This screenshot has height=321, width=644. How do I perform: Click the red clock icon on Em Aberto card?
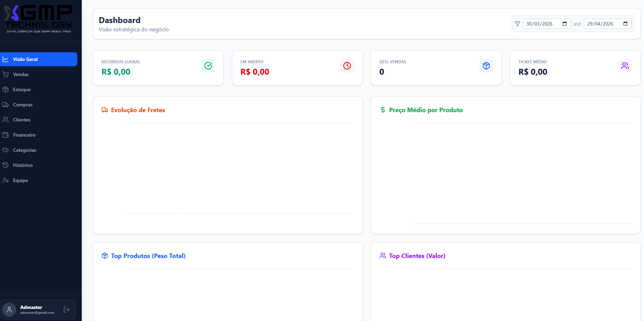coord(347,66)
